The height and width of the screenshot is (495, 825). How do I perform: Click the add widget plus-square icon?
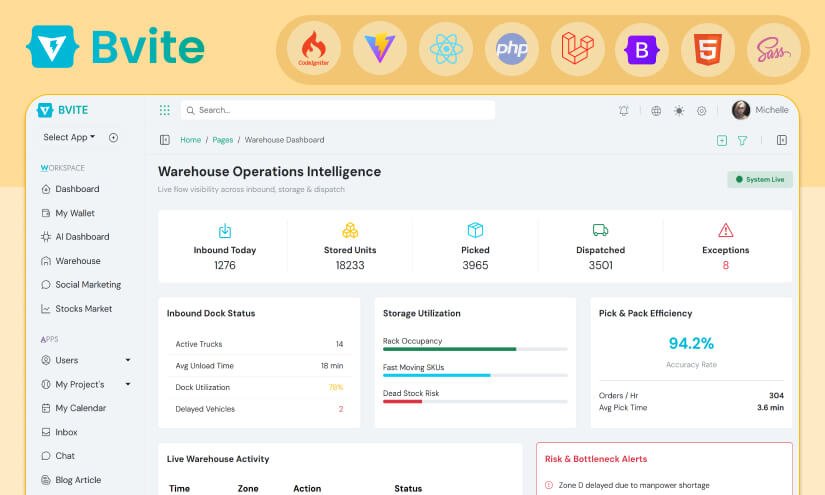tap(722, 140)
